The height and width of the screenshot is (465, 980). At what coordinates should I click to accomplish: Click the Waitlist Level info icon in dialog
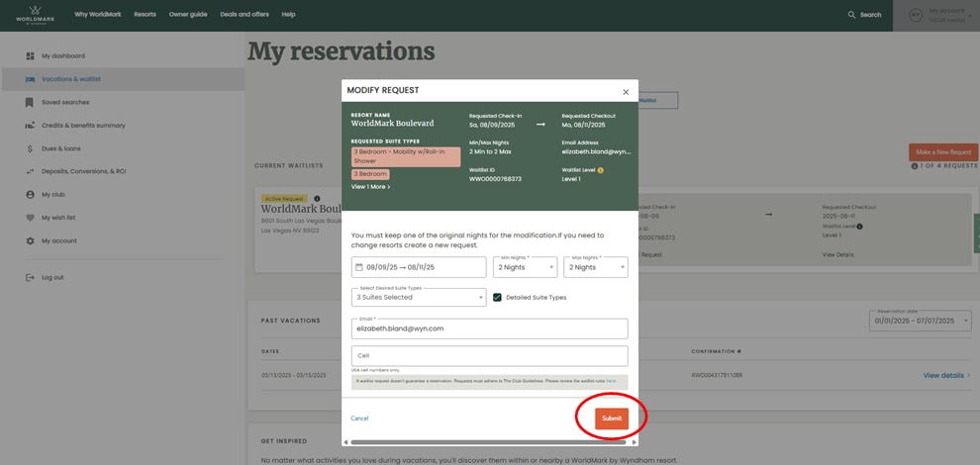601,170
